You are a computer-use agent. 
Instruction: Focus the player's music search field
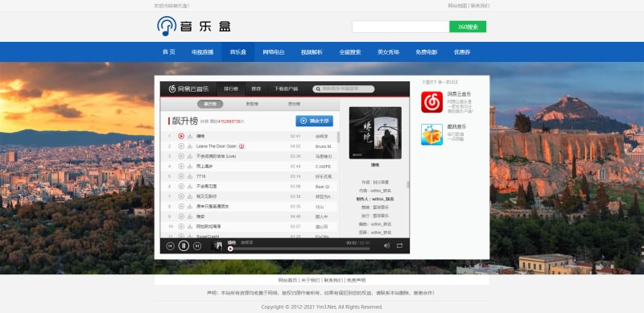pos(344,89)
